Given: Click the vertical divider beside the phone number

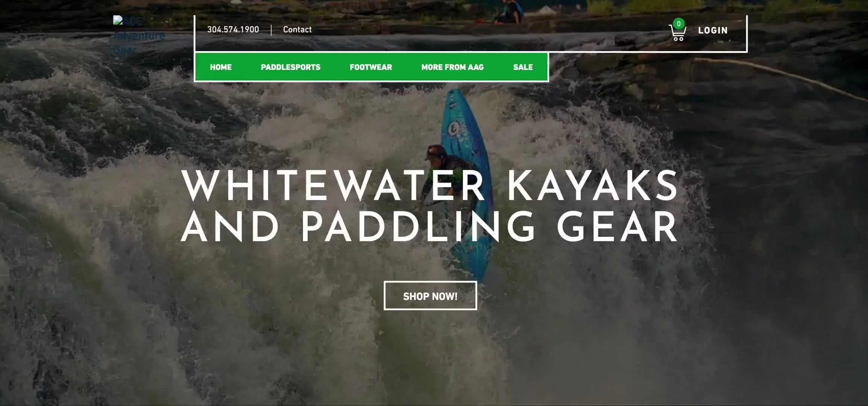Looking at the screenshot, I should tap(271, 30).
